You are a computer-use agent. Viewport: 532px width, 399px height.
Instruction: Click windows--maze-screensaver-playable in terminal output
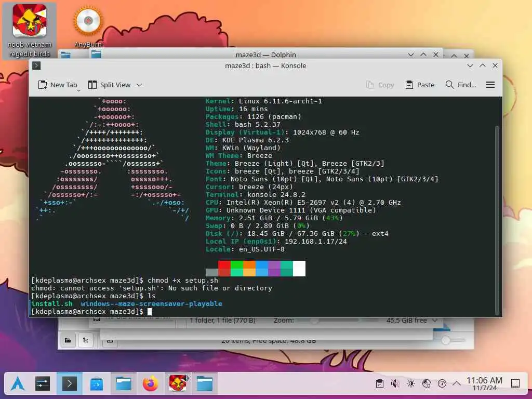coord(152,303)
